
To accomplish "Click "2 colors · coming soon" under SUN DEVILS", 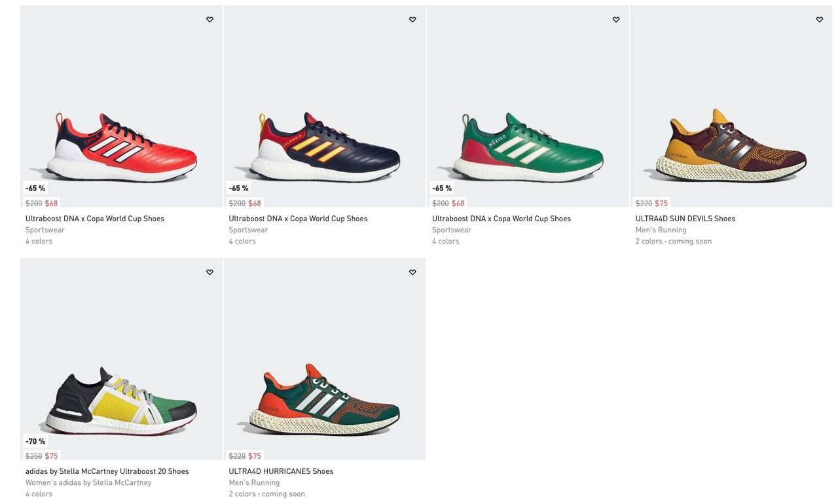I will 673,241.
